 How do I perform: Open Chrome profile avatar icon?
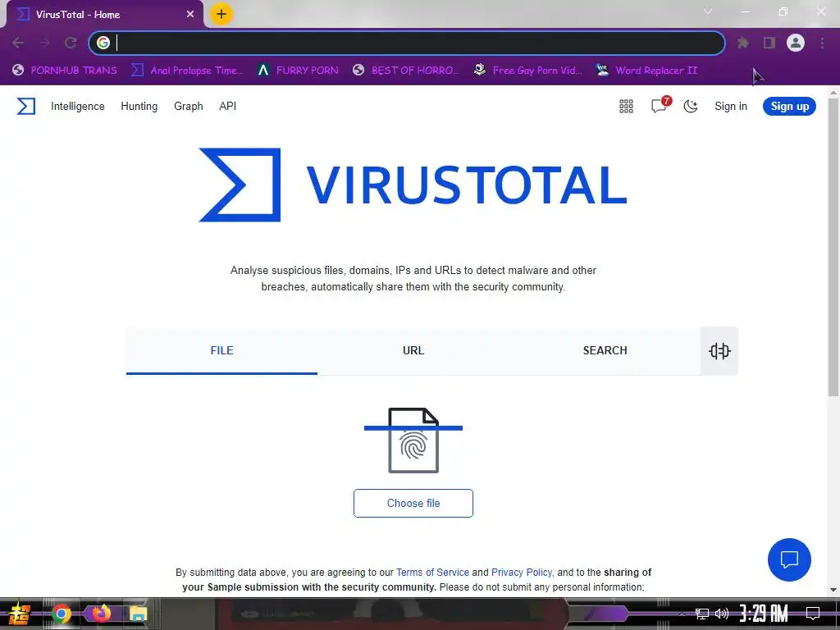[x=796, y=43]
